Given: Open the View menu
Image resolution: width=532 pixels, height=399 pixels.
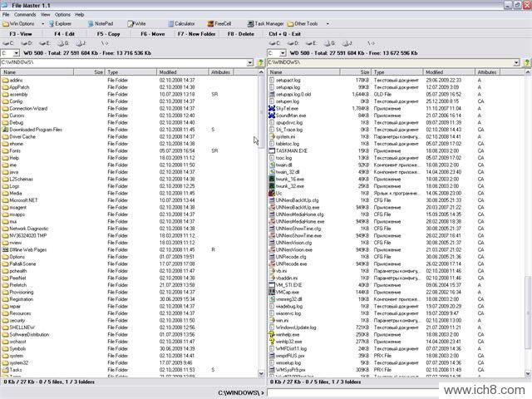Looking at the screenshot, I should pos(45,15).
